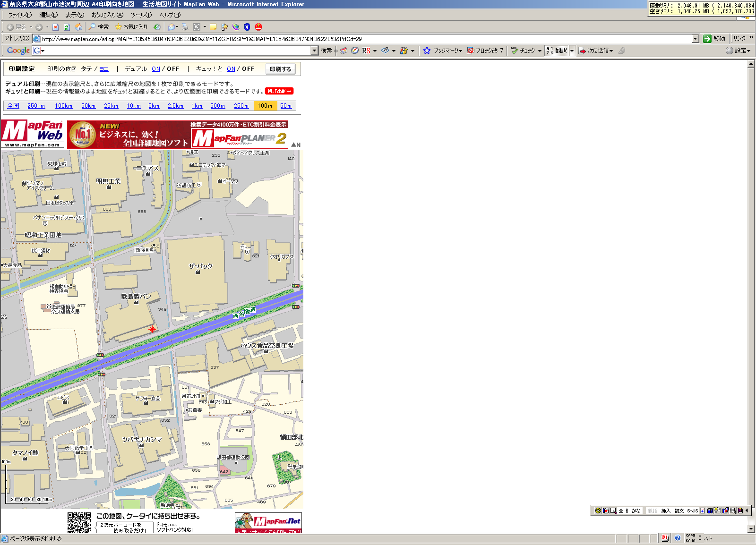Open the お気に入り(A) menu
Viewport: 756px width, 545px height.
[x=107, y=15]
